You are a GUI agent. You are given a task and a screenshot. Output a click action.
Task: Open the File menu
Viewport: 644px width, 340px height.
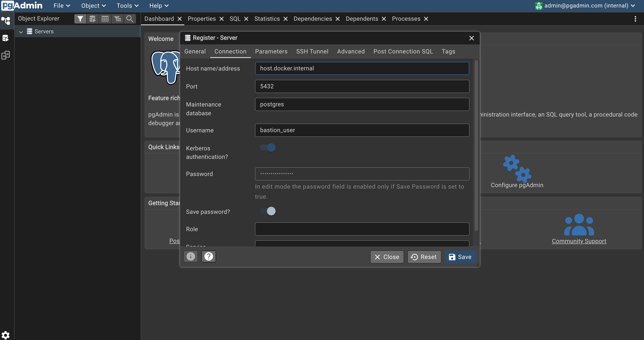coord(62,6)
